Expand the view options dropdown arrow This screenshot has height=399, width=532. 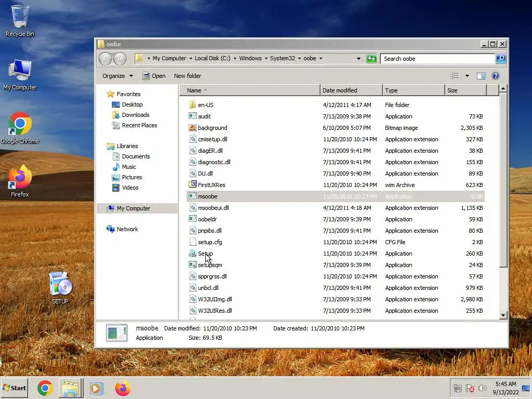point(467,76)
